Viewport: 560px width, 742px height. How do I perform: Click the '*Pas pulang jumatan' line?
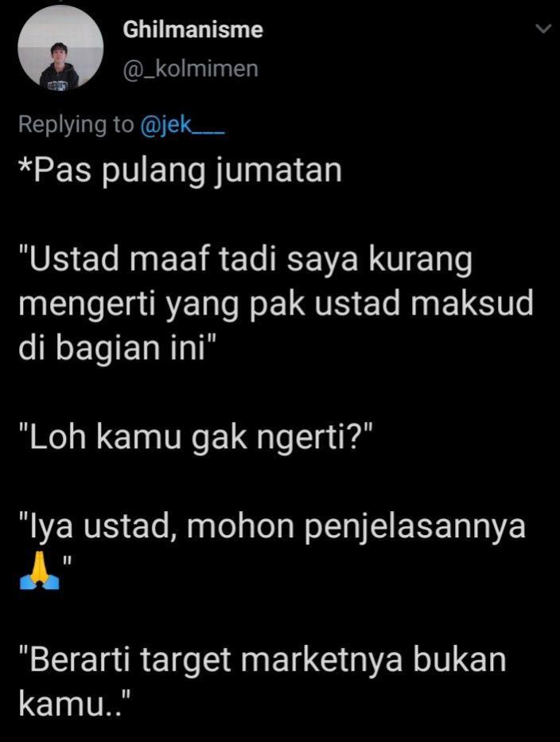[181, 171]
